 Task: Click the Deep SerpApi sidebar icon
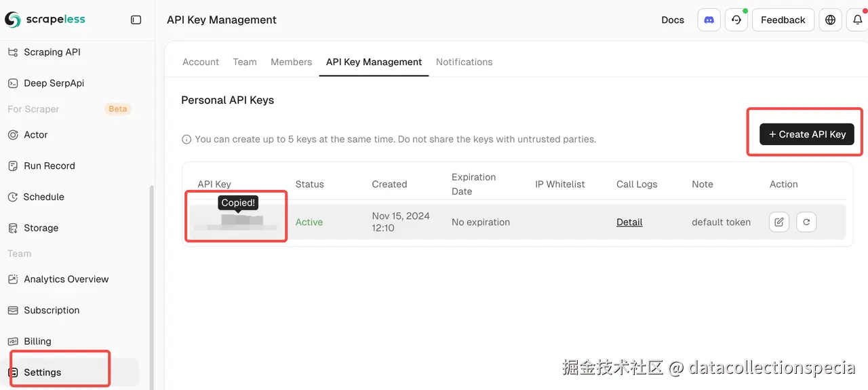13,83
